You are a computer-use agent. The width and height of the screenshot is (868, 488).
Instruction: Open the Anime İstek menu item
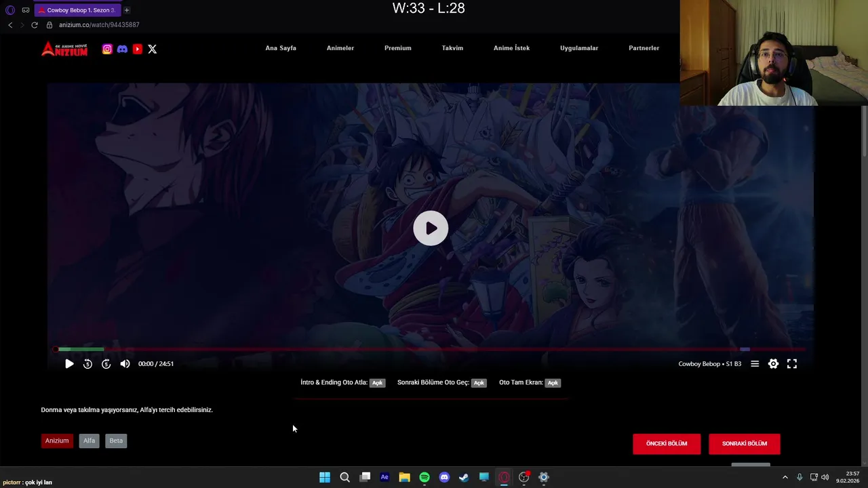pyautogui.click(x=511, y=48)
